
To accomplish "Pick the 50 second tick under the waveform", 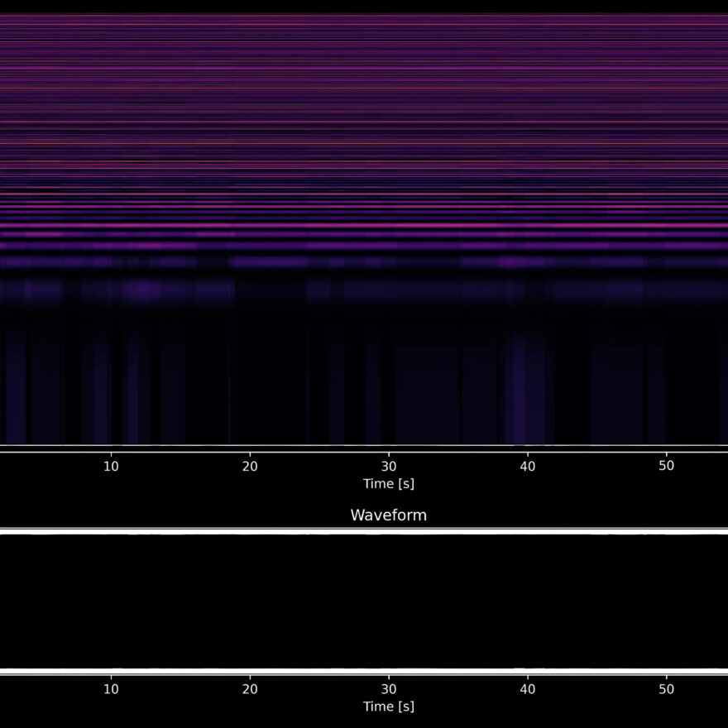I will click(667, 689).
